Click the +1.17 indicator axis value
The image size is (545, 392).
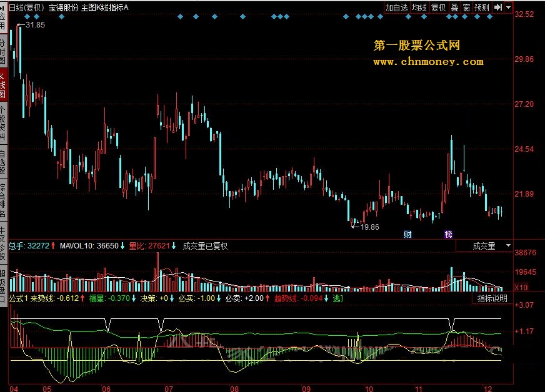pyautogui.click(x=524, y=331)
